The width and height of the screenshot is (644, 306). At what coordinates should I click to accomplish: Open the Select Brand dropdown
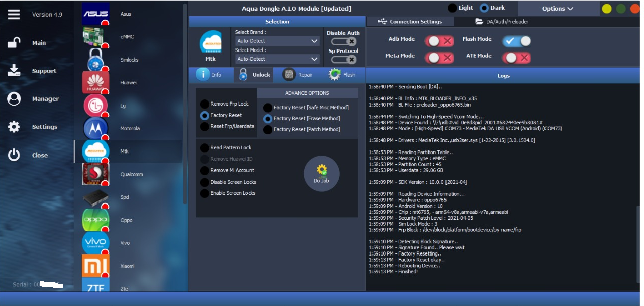[277, 41]
